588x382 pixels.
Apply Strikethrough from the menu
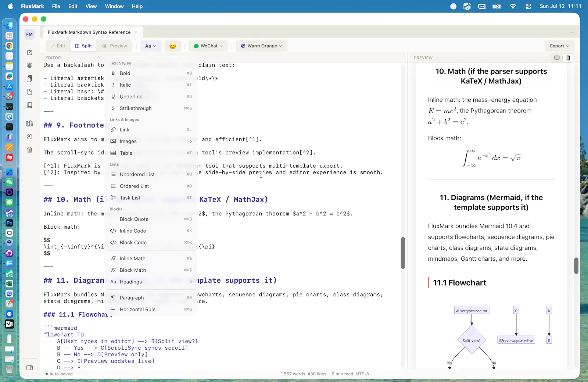[151, 108]
